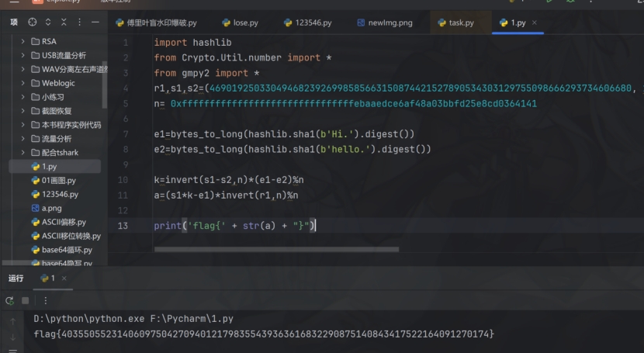
Task: Click the select opened file crosshair icon
Action: [x=32, y=22]
